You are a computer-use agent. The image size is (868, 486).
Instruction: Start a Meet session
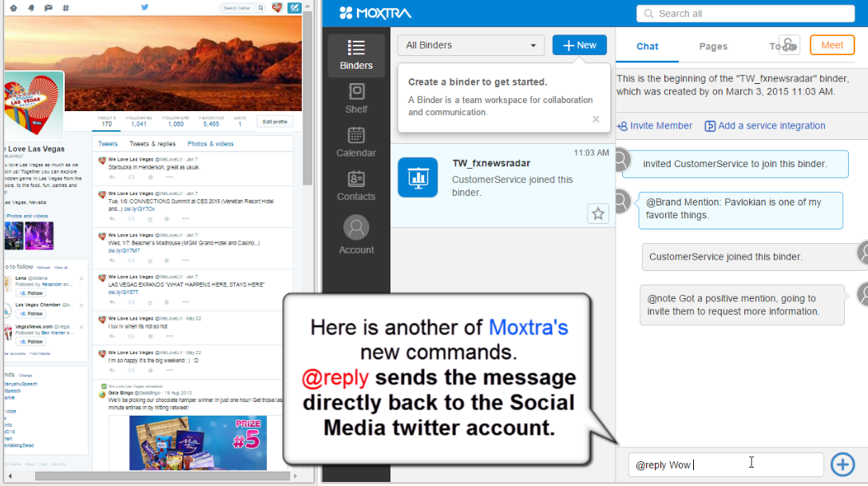pos(832,45)
